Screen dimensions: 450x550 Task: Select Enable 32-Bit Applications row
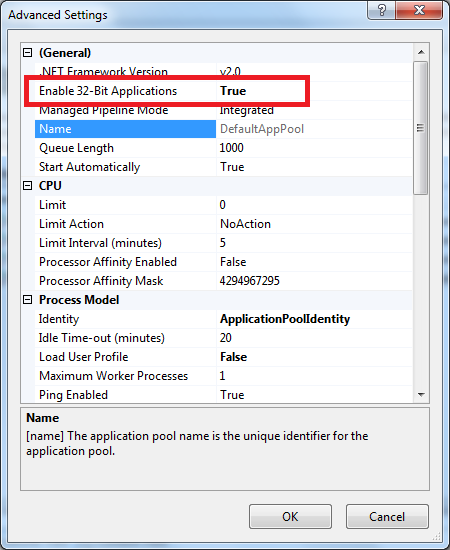[223, 91]
